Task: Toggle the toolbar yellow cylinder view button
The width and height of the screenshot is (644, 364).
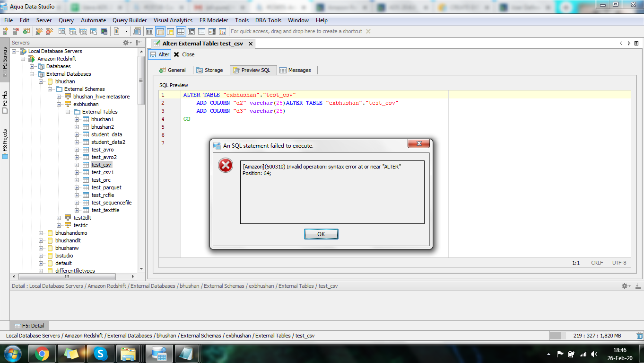Action: 170,31
